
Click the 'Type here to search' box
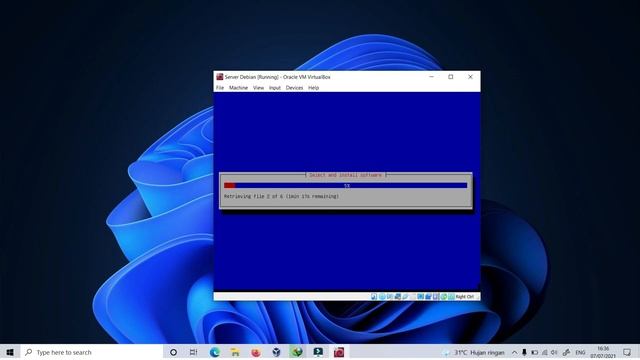click(91, 352)
